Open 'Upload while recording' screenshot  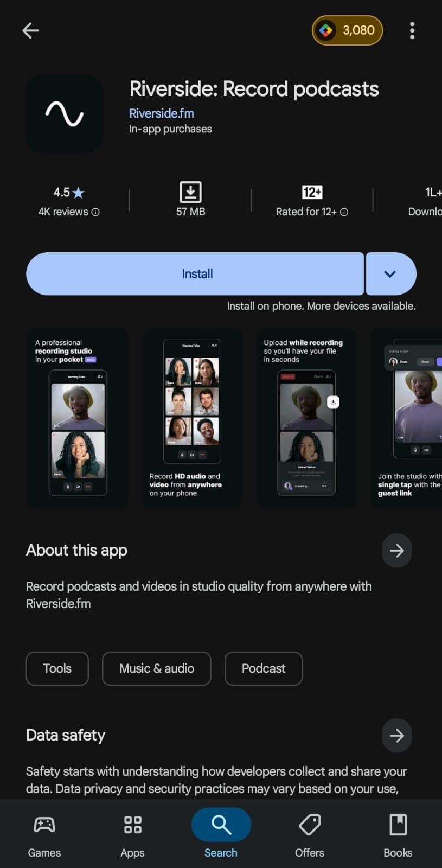[x=306, y=418]
